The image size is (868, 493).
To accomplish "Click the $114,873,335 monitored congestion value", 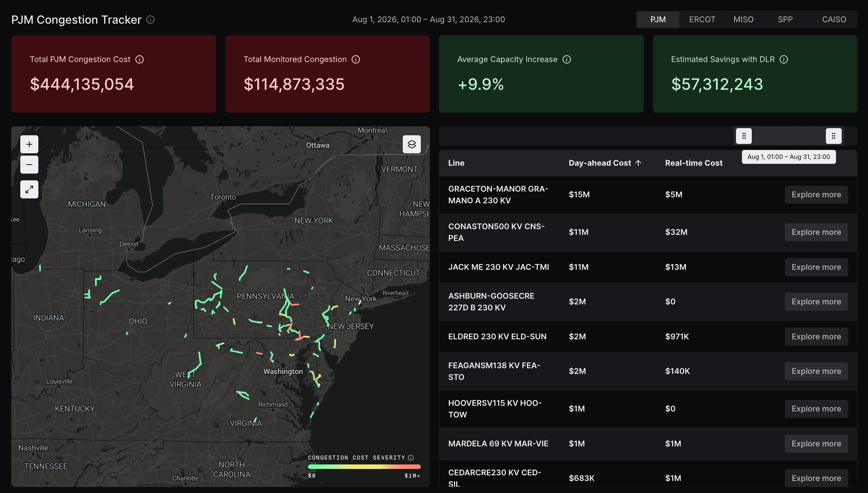I will tap(294, 84).
